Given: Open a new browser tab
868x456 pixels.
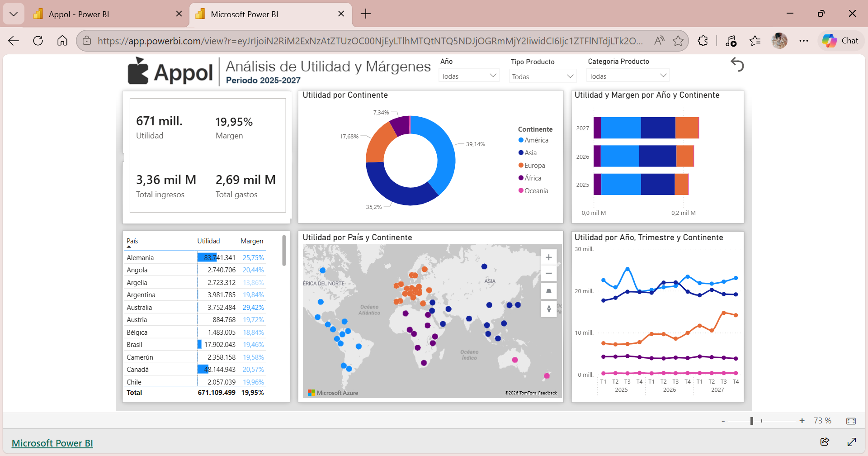Looking at the screenshot, I should (366, 14).
